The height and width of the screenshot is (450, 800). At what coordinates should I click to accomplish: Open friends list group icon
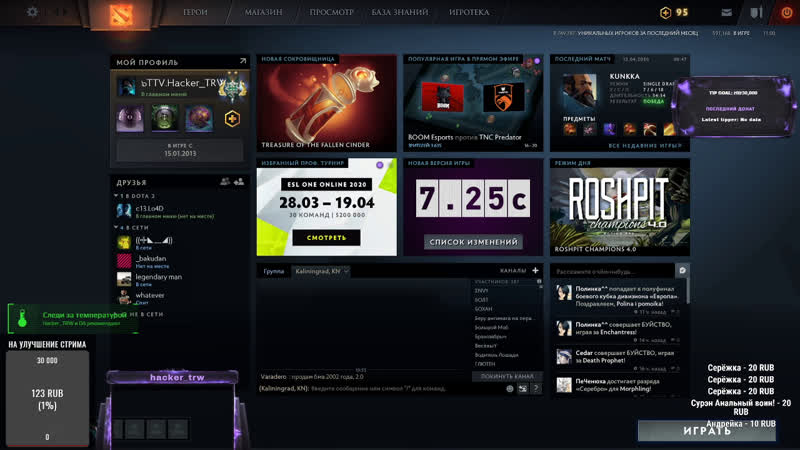(x=224, y=182)
